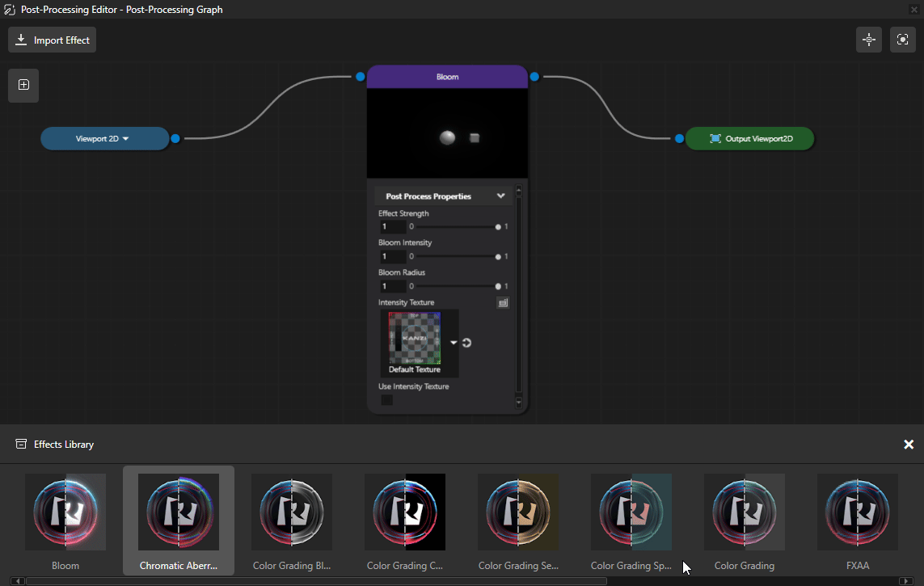This screenshot has height=586, width=924.
Task: Click the center graph view icon
Action: 869,40
